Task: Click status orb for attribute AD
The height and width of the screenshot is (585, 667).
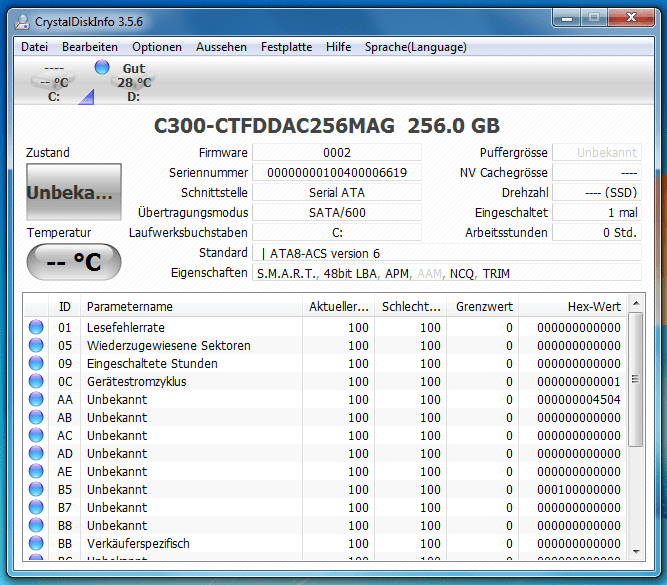Action: coord(36,453)
